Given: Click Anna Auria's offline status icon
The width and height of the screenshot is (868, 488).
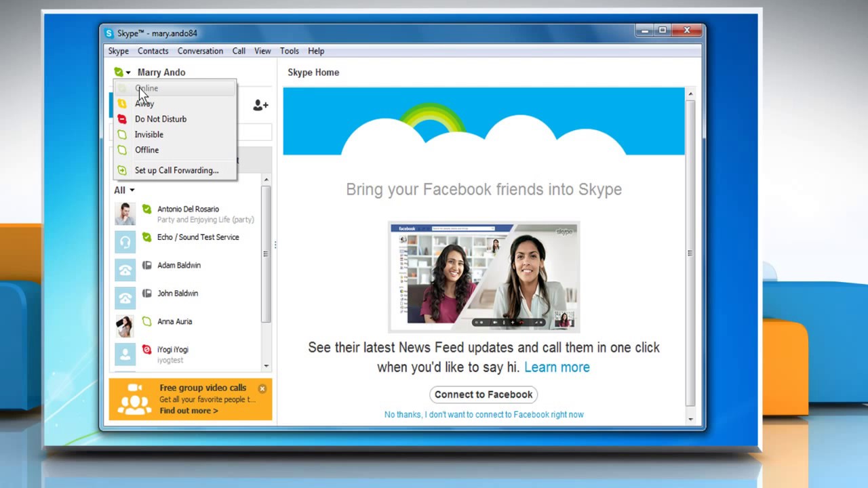Looking at the screenshot, I should [146, 321].
